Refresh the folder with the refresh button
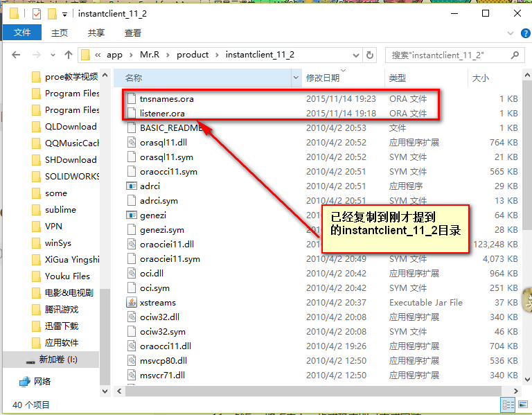Viewport: 532px width, 415px height. click(370, 55)
